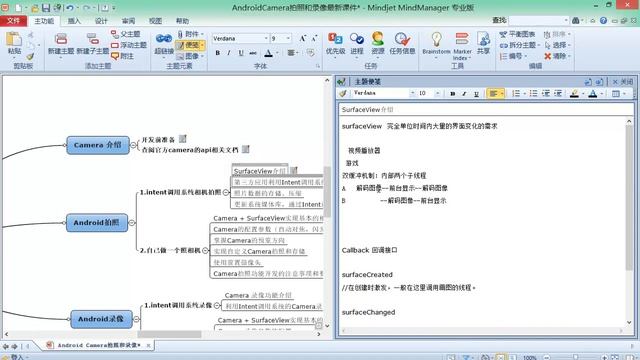Open the ribbon font name Verdana dropdown

tap(267, 38)
